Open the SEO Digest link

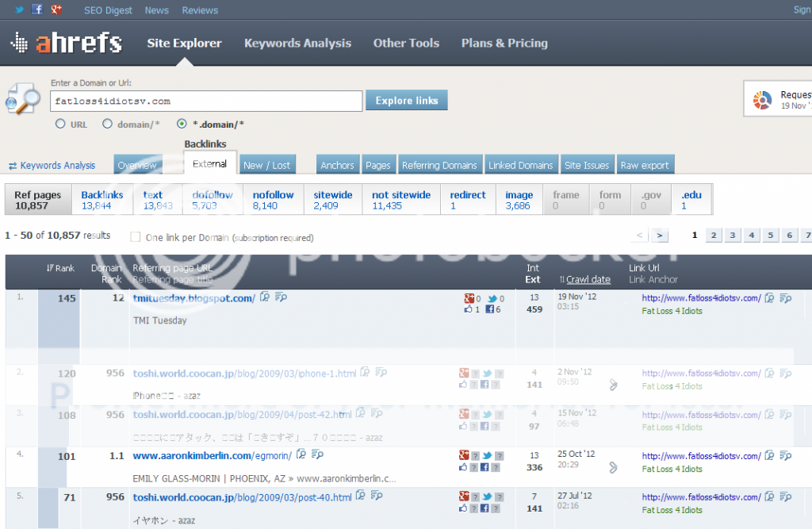tap(108, 10)
